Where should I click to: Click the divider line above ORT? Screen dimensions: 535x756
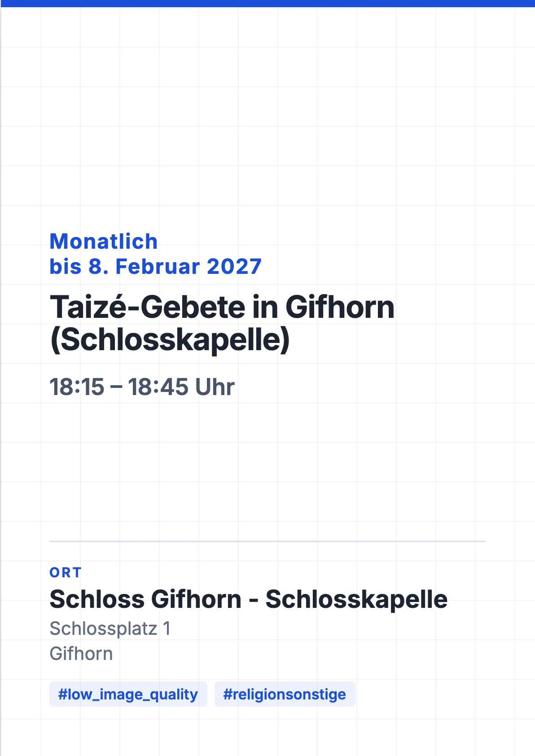(267, 541)
